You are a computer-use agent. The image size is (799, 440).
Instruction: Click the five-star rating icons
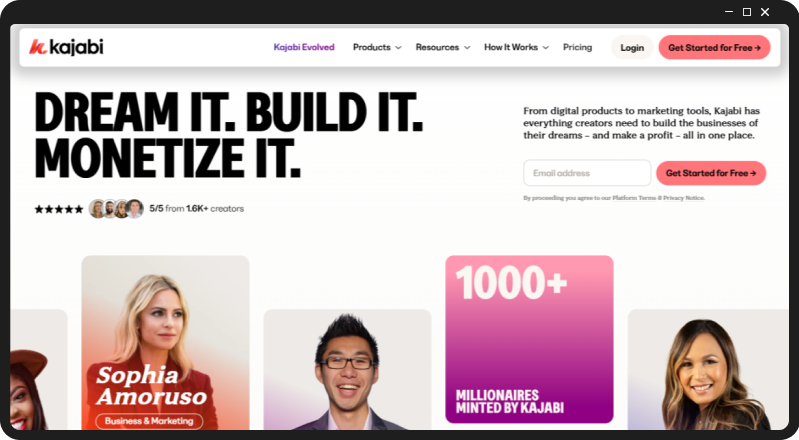point(59,209)
